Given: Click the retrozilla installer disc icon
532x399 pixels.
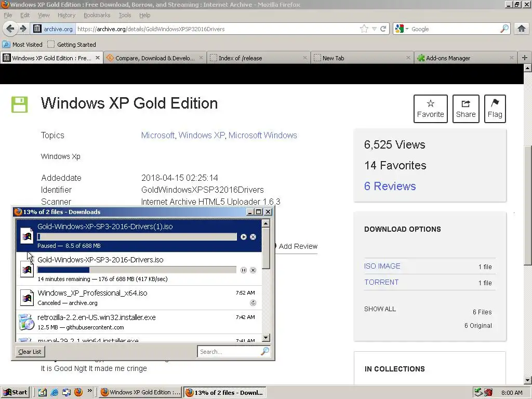Looking at the screenshot, I should (x=26, y=322).
